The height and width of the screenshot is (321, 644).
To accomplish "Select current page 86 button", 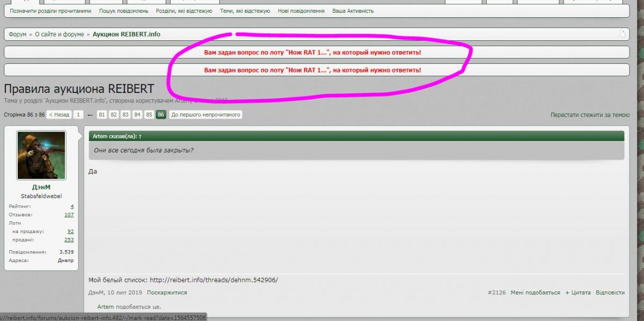I will click(161, 115).
